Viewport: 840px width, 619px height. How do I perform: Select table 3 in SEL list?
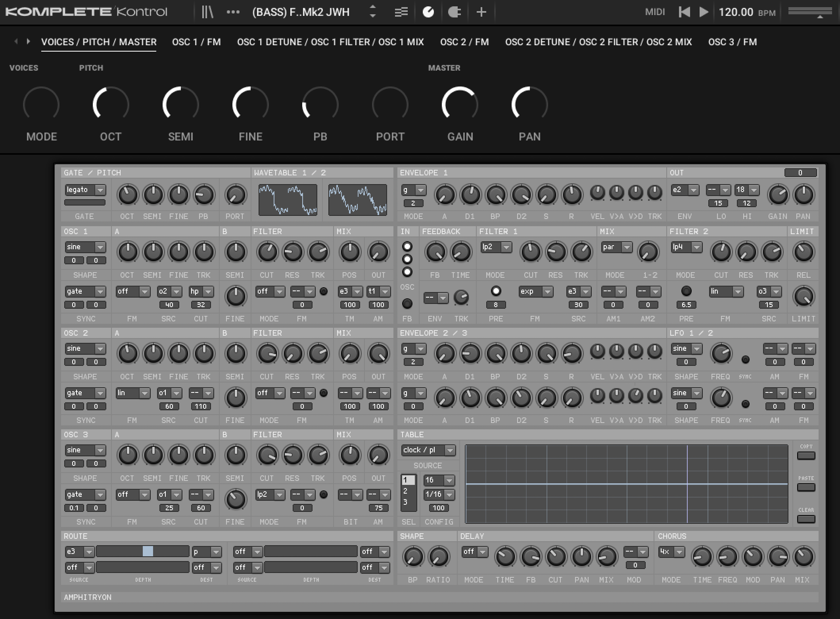(x=408, y=502)
